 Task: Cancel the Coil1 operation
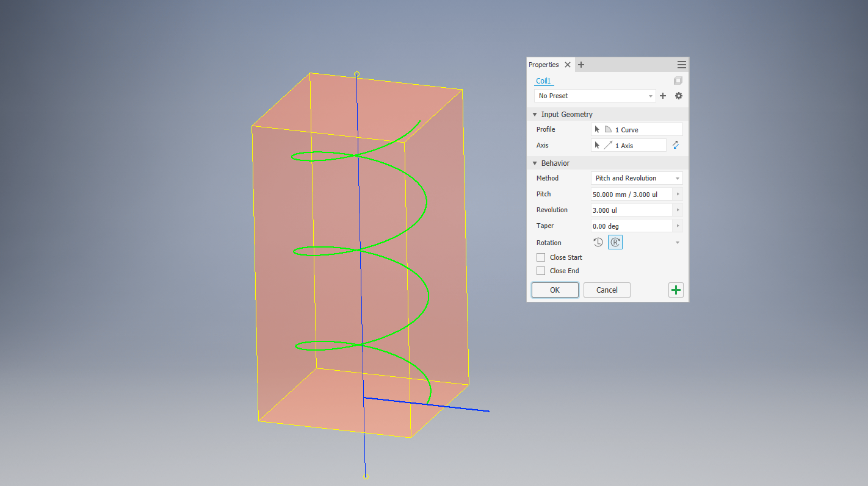click(x=606, y=290)
